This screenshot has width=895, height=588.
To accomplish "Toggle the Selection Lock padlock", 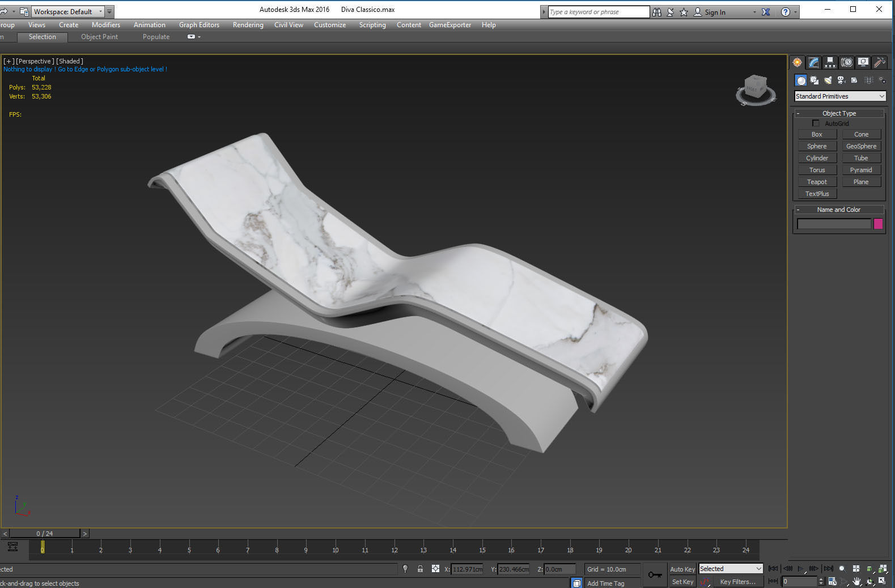I will [x=420, y=569].
